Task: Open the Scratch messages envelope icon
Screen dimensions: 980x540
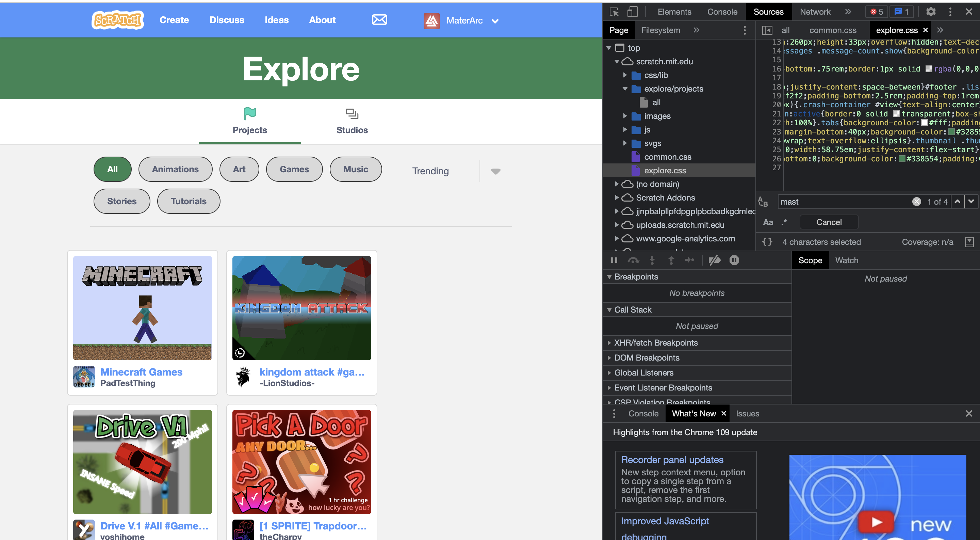Action: [379, 20]
